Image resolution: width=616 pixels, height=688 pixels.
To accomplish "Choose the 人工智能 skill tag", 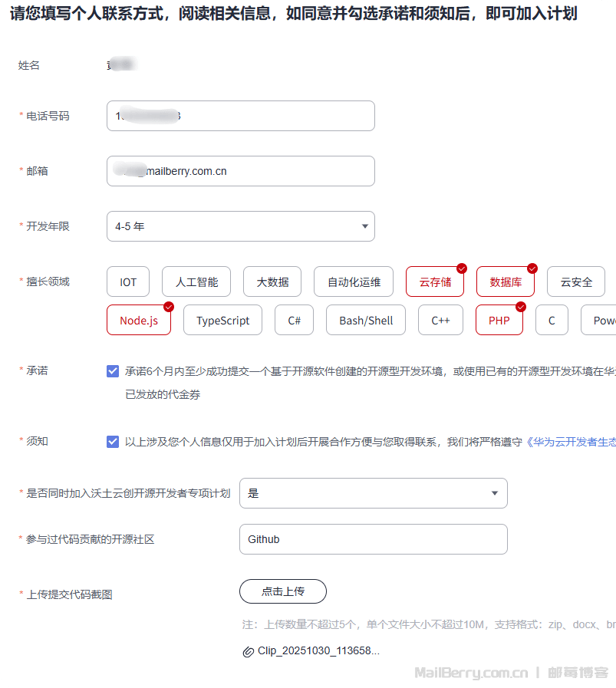I will [x=196, y=281].
